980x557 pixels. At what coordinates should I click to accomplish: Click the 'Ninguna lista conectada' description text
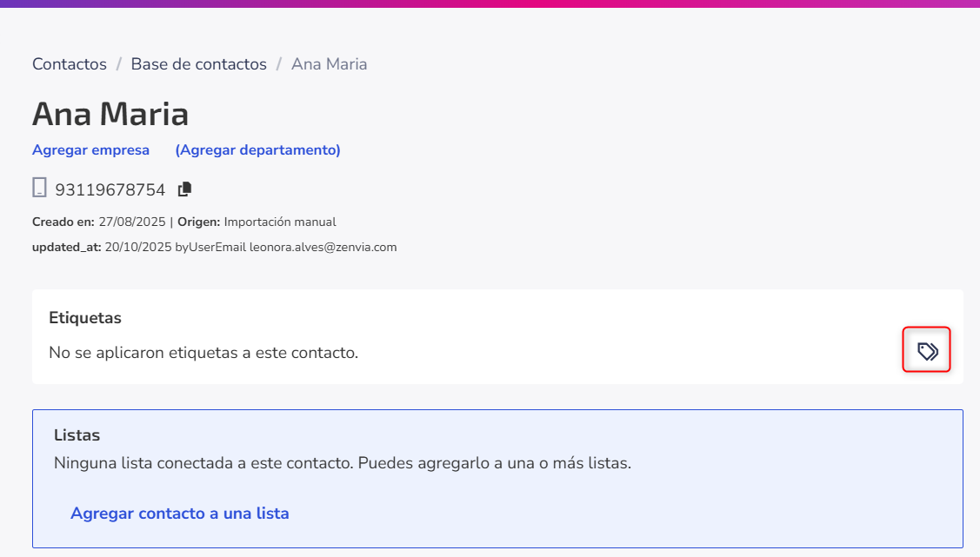tap(343, 463)
